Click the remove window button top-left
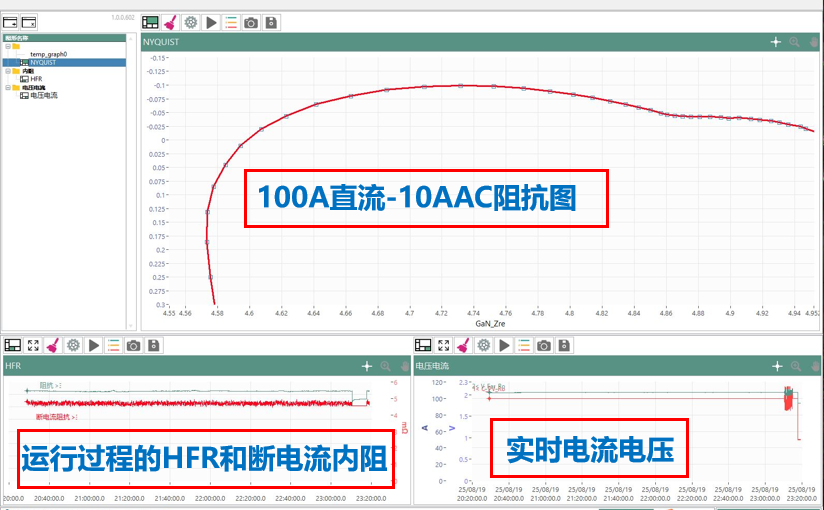 click(x=29, y=22)
